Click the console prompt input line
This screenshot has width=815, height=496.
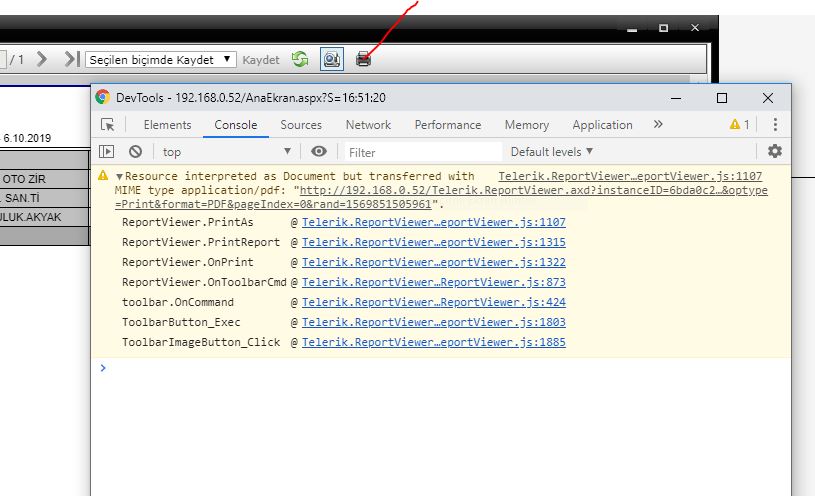(441, 368)
